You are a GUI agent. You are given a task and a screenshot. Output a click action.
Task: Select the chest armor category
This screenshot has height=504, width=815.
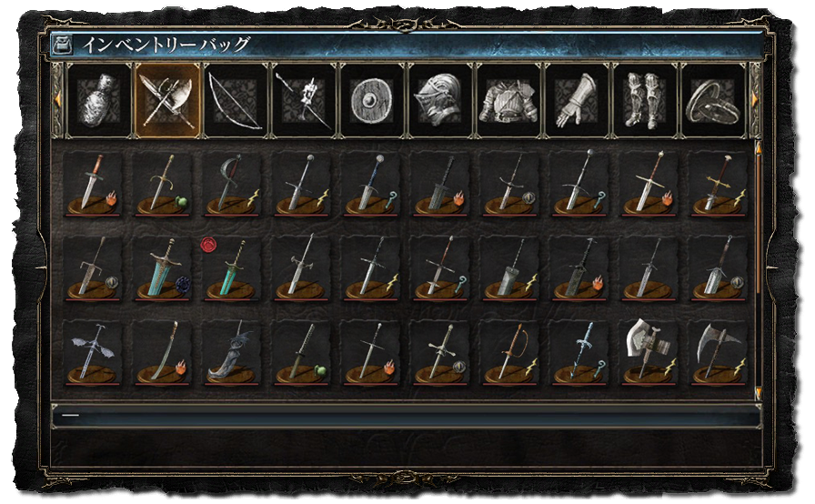508,101
